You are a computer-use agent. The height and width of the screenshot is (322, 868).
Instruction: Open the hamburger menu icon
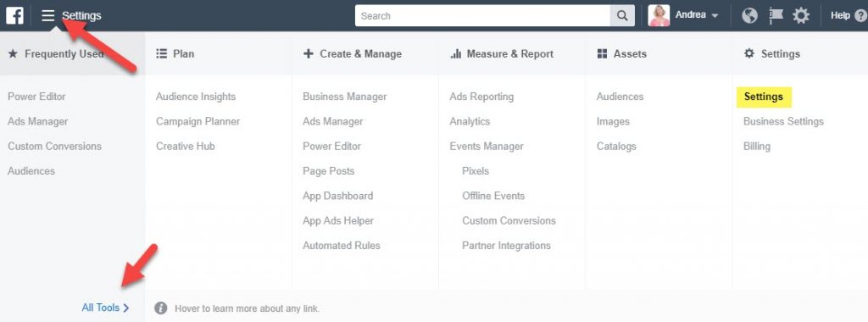click(48, 15)
